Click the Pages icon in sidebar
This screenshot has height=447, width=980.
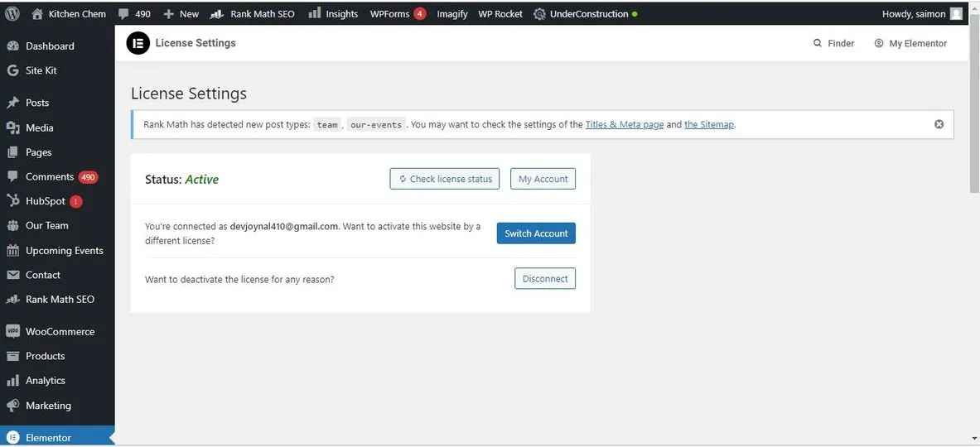12,151
